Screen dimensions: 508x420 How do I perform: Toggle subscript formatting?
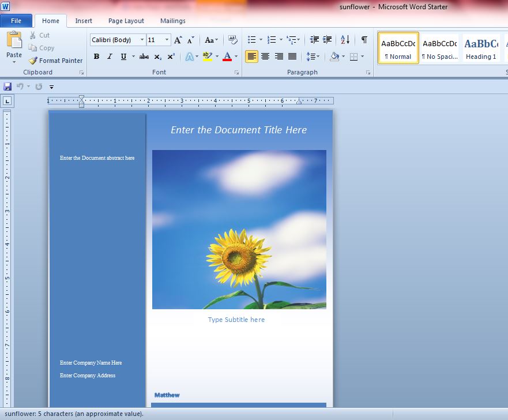(x=157, y=57)
